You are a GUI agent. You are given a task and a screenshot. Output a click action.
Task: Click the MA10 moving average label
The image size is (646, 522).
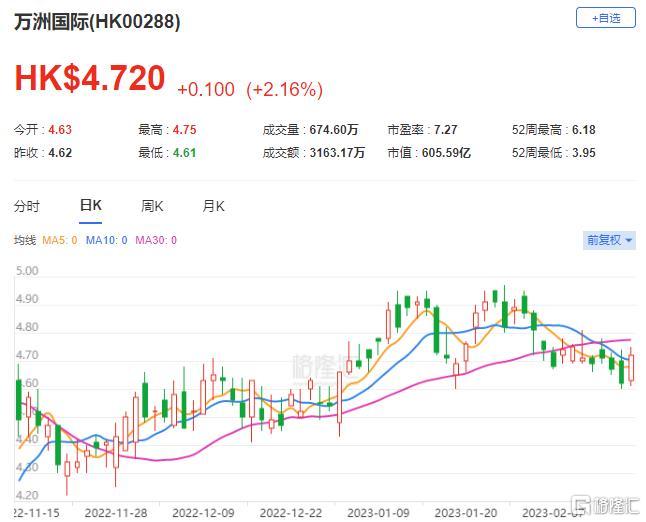[106, 240]
